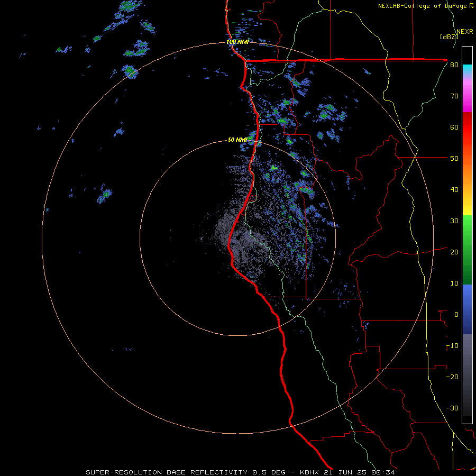Click the [dBZ] unit label
476x476 pixels.
coord(449,36)
